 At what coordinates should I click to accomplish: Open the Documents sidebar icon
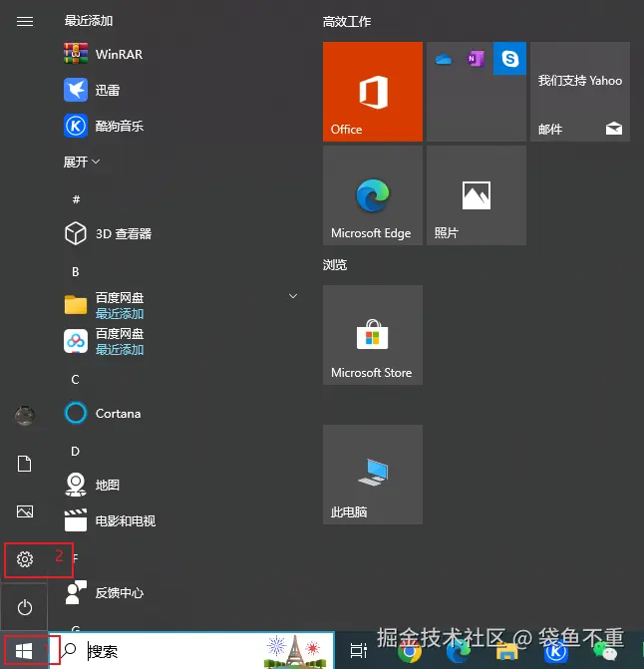[x=24, y=464]
